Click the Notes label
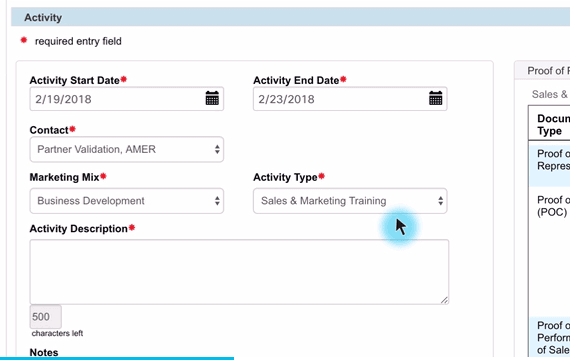The image size is (570, 360). tap(44, 352)
